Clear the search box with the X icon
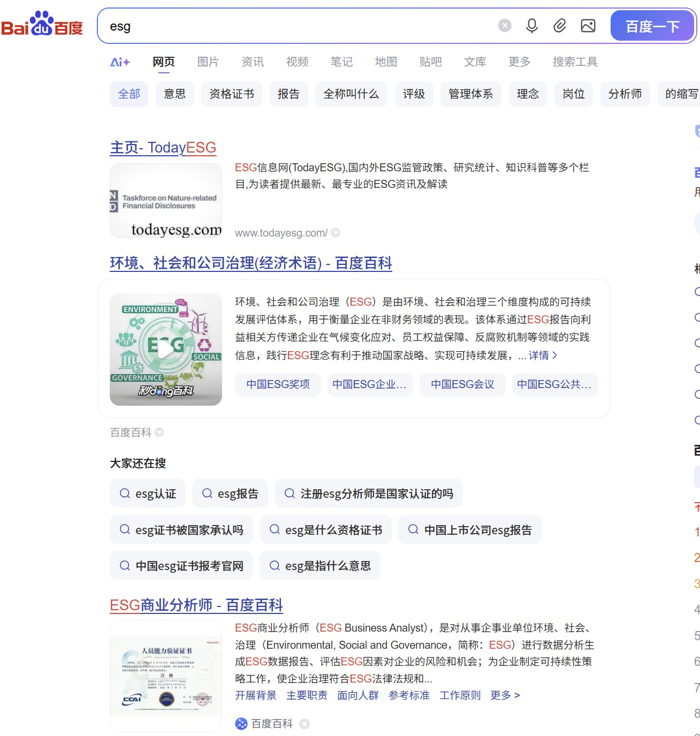The image size is (700, 736). 504,25
